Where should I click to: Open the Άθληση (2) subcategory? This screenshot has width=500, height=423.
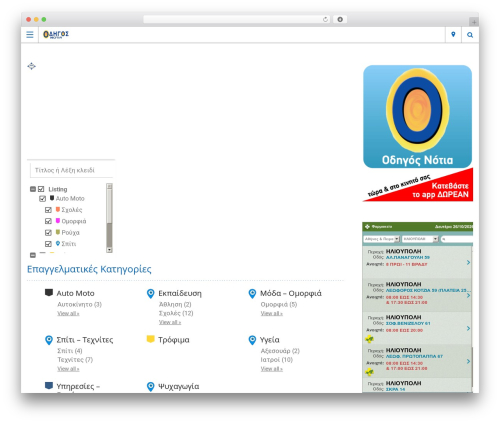pyautogui.click(x=175, y=304)
